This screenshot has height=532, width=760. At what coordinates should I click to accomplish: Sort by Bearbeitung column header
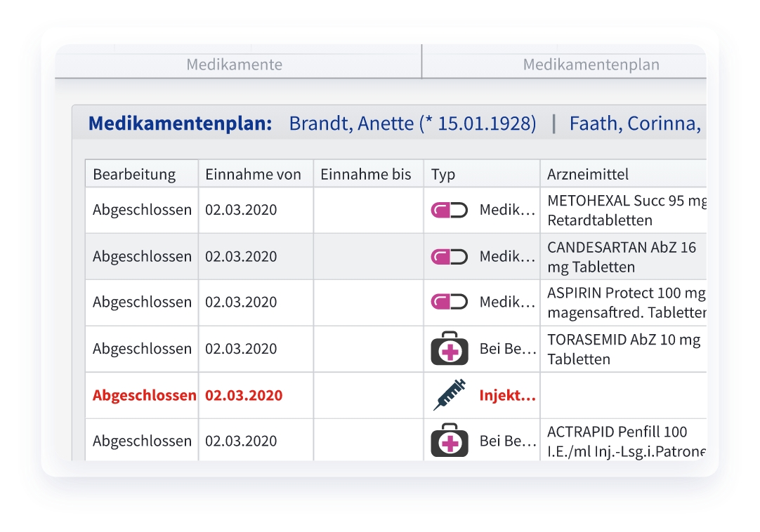pos(134,174)
